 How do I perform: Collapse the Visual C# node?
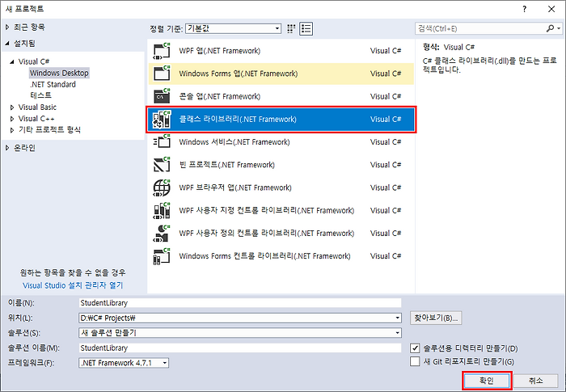(x=12, y=61)
